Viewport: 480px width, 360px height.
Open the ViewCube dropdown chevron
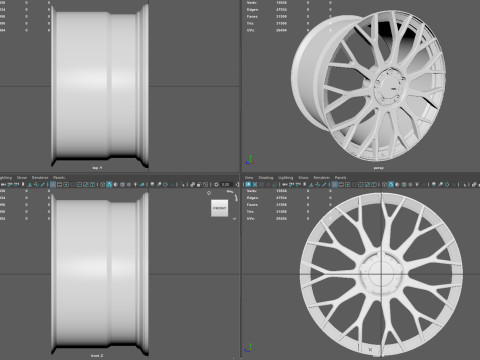[234, 219]
